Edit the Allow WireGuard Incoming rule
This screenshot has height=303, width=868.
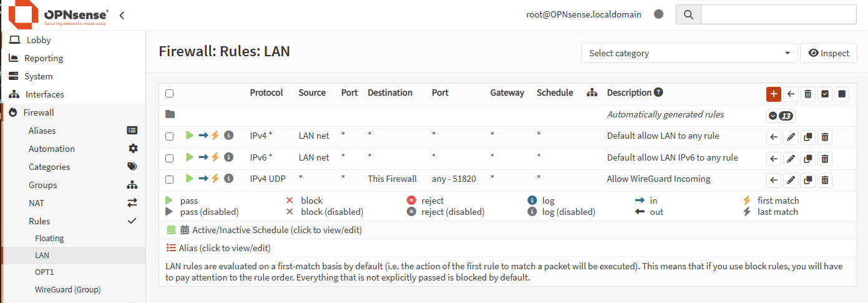point(791,180)
